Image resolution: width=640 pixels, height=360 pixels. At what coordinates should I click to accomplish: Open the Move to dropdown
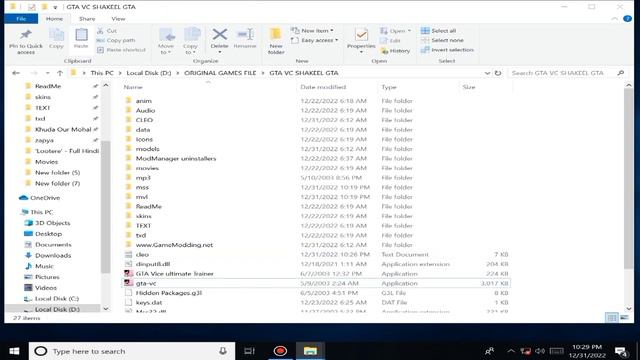point(166,42)
